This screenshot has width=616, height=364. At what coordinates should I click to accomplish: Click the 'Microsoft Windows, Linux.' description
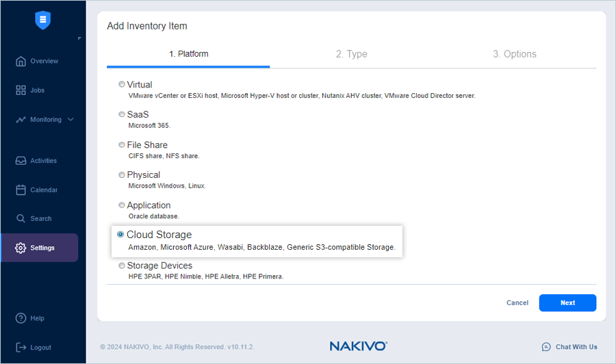click(x=167, y=185)
